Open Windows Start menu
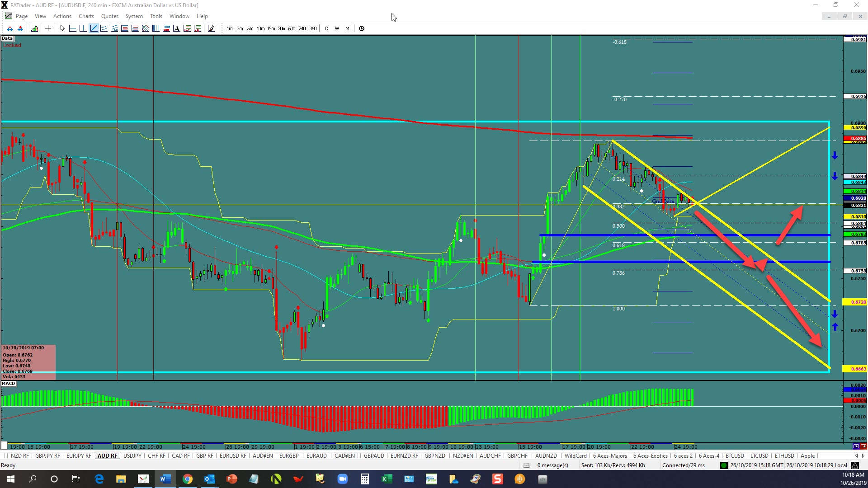The width and height of the screenshot is (868, 488). tap(11, 479)
